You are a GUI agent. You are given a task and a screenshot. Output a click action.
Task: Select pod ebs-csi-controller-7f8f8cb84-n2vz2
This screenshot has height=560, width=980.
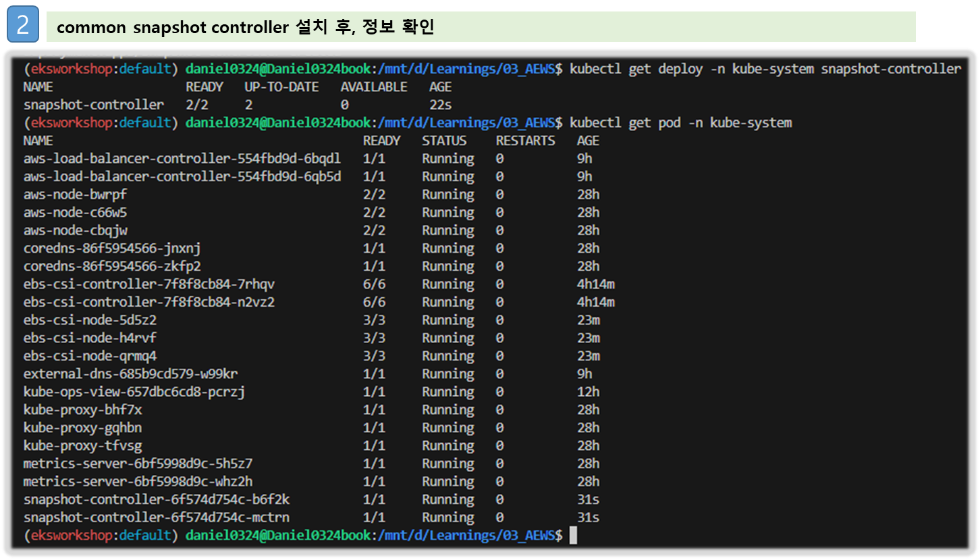click(149, 302)
